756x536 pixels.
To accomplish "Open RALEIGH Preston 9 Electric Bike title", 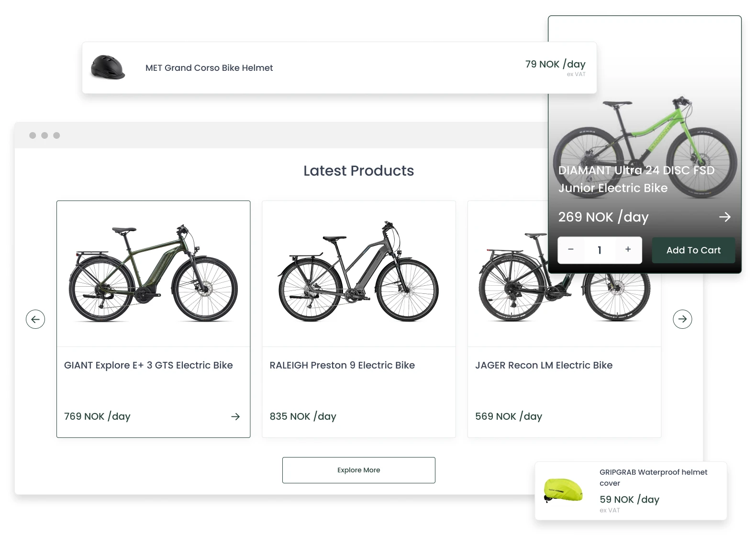I will pyautogui.click(x=342, y=365).
